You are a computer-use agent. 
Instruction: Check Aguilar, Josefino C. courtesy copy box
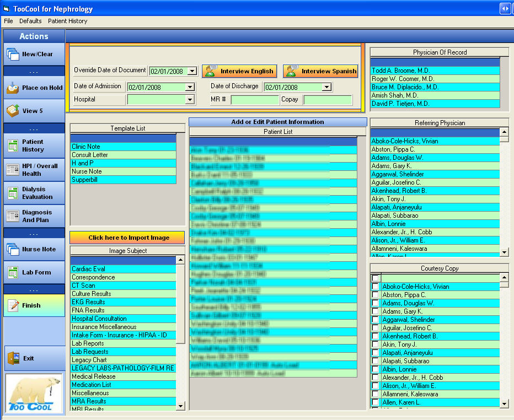pos(376,328)
